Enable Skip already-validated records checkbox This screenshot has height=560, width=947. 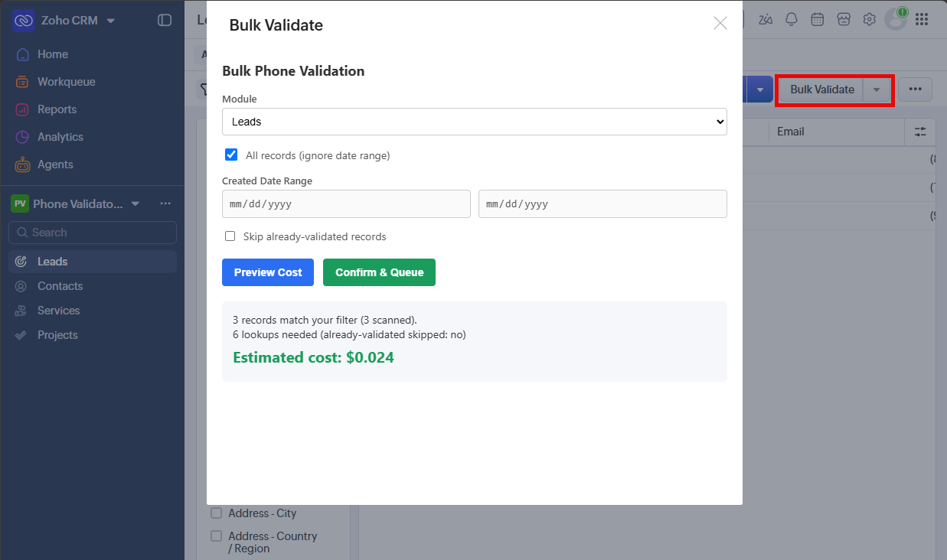pos(230,236)
